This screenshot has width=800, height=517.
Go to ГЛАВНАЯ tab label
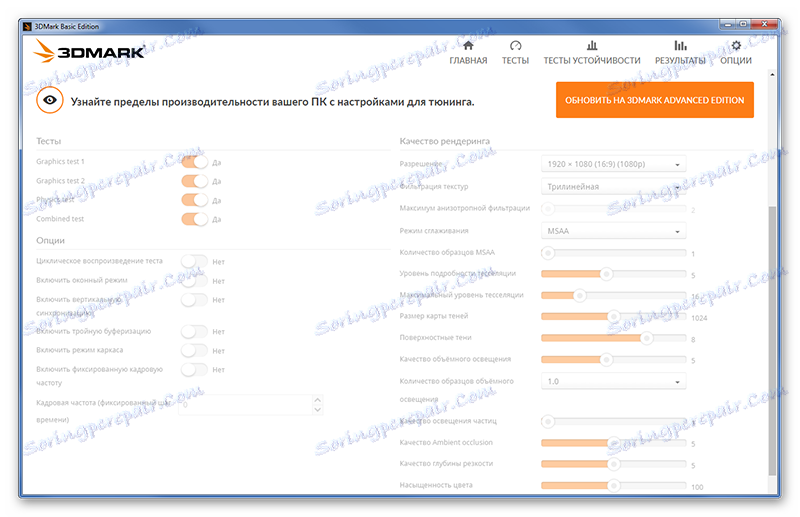tap(468, 60)
